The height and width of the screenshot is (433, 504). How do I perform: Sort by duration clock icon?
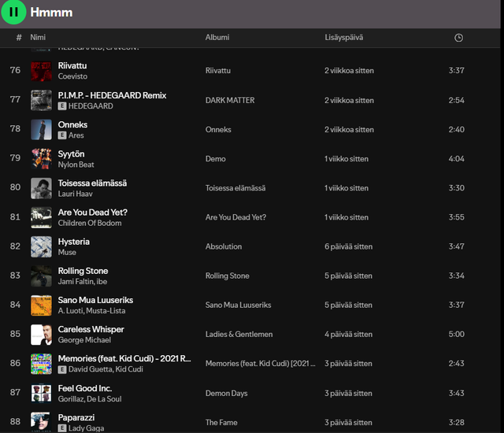(x=458, y=38)
